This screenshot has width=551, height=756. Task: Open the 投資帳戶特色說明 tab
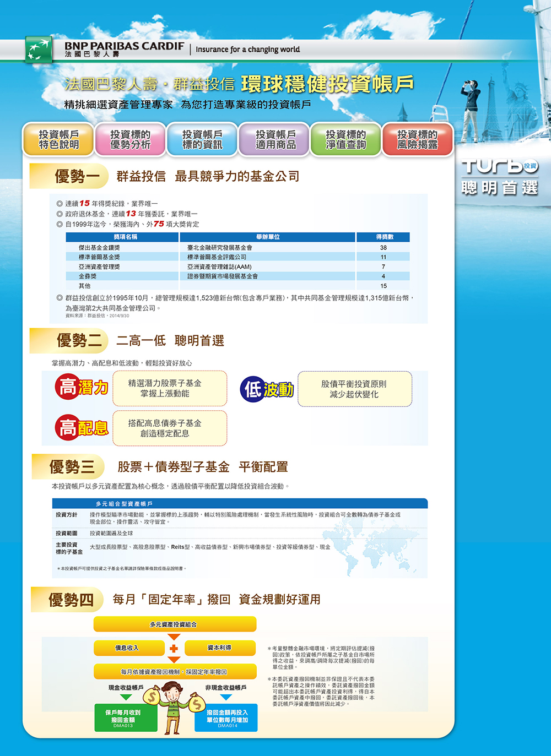pos(58,139)
